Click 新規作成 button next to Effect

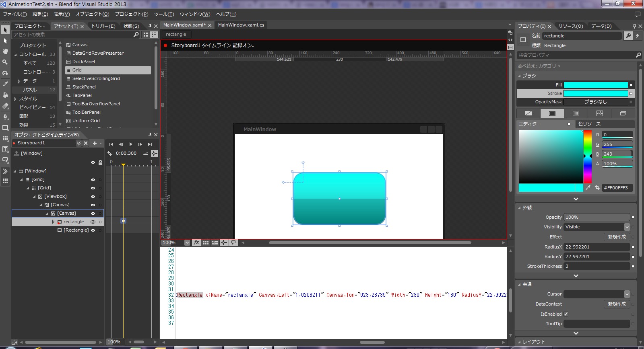(x=617, y=237)
